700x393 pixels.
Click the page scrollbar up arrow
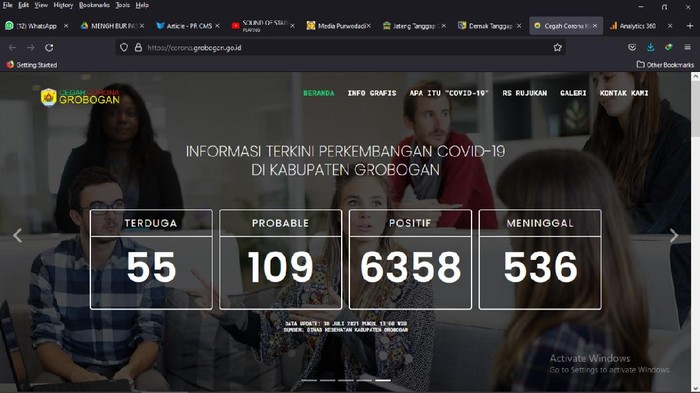[x=696, y=77]
